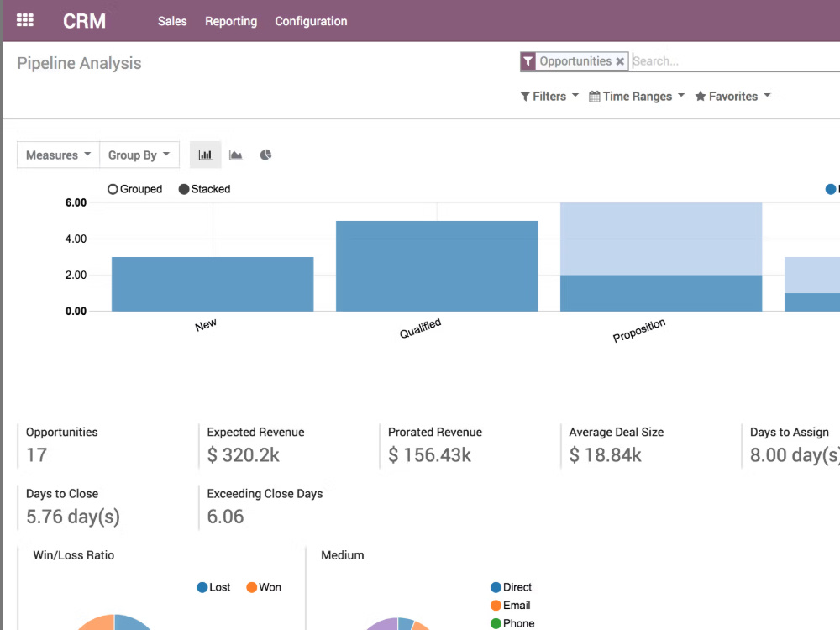Click the New stage bar
Viewport: 840px width, 630px height.
coord(213,284)
